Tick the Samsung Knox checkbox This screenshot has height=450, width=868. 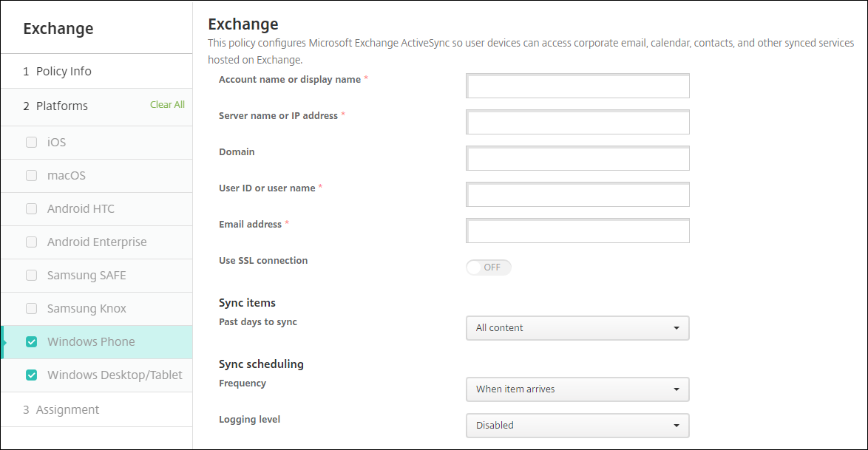[31, 309]
